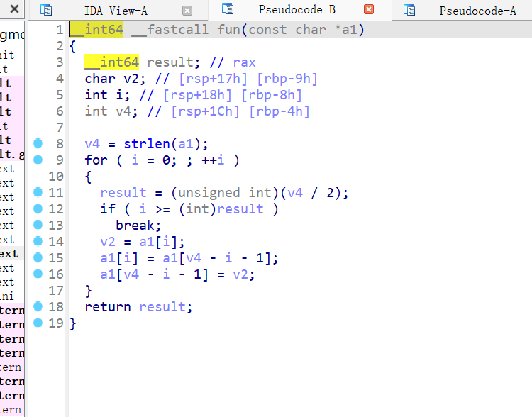
Task: Click the function name fun on line 1
Action: click(x=229, y=30)
